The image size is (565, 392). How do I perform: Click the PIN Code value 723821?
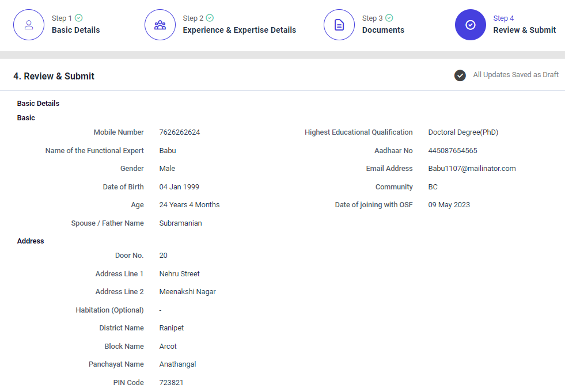[x=171, y=383]
